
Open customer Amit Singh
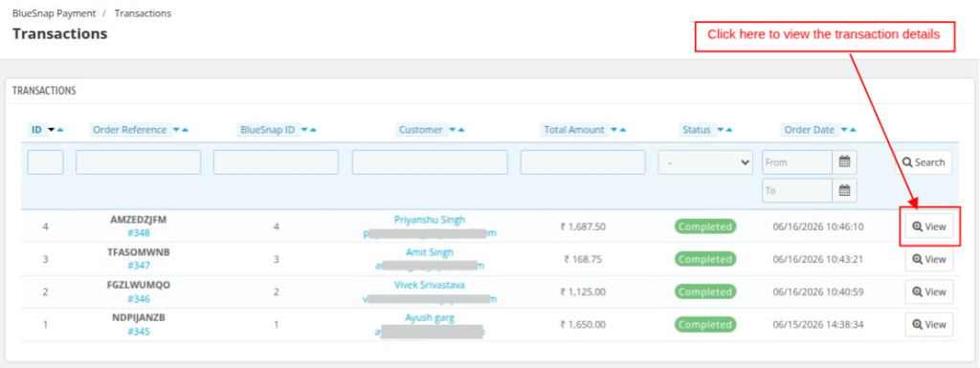pos(430,252)
